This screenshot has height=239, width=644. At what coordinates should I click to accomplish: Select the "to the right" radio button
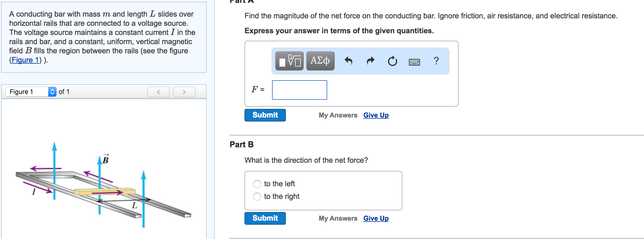[257, 196]
